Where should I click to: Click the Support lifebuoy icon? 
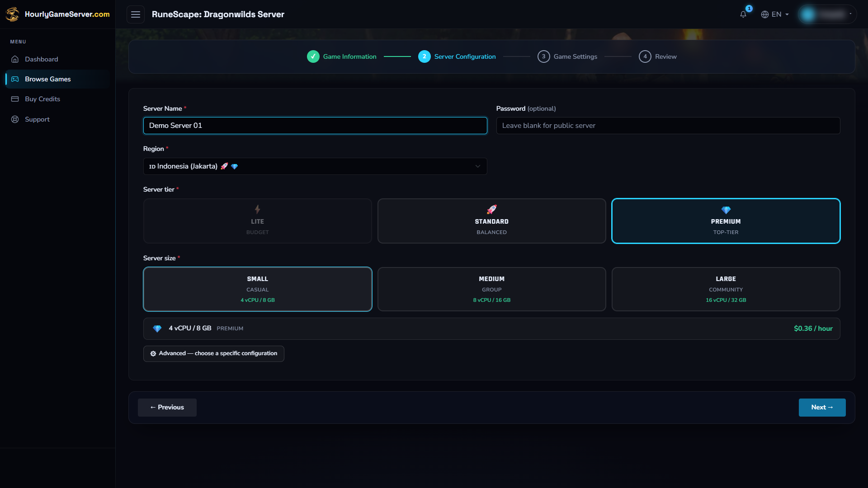coord(15,119)
